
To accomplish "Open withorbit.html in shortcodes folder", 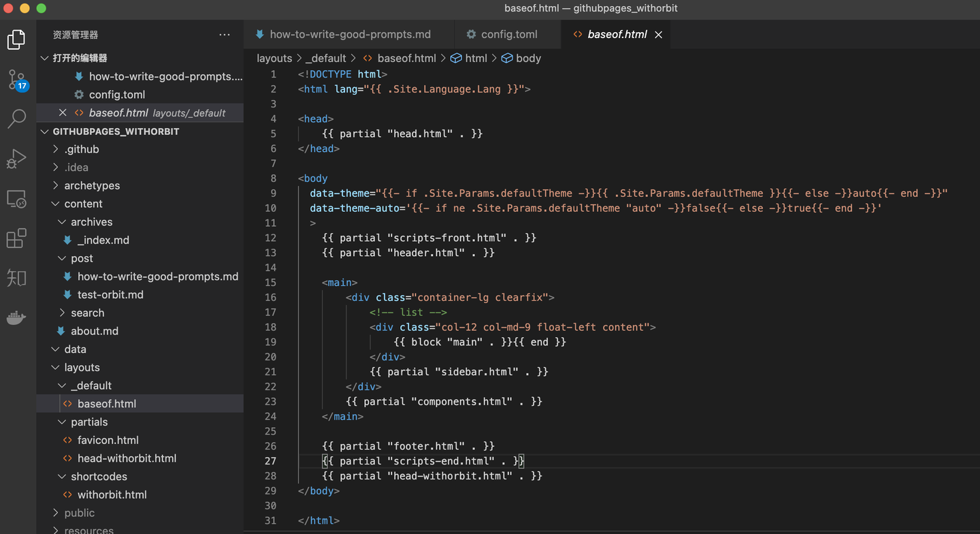I will click(x=112, y=494).
